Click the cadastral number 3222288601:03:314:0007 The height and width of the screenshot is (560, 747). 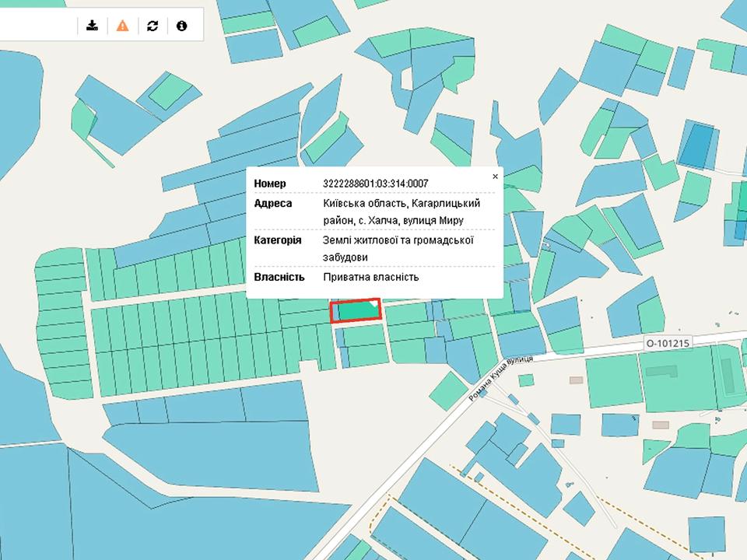click(376, 184)
